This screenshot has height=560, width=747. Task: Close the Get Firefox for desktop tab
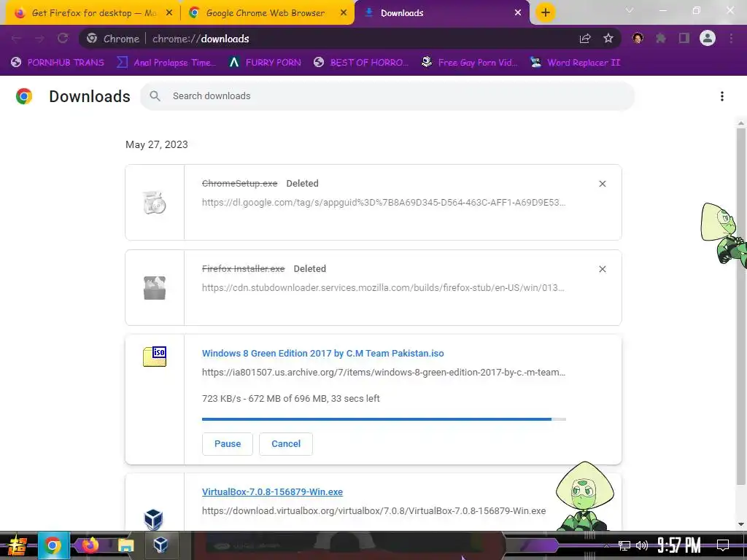pyautogui.click(x=169, y=13)
